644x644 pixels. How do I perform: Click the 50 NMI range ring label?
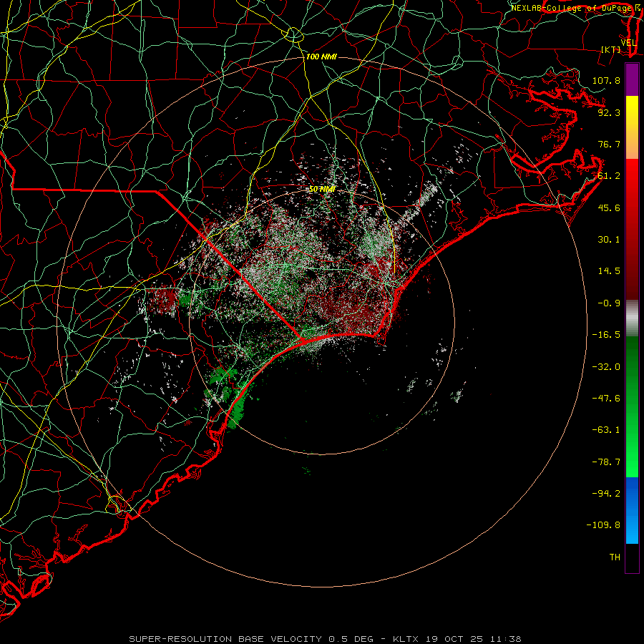[x=322, y=190]
